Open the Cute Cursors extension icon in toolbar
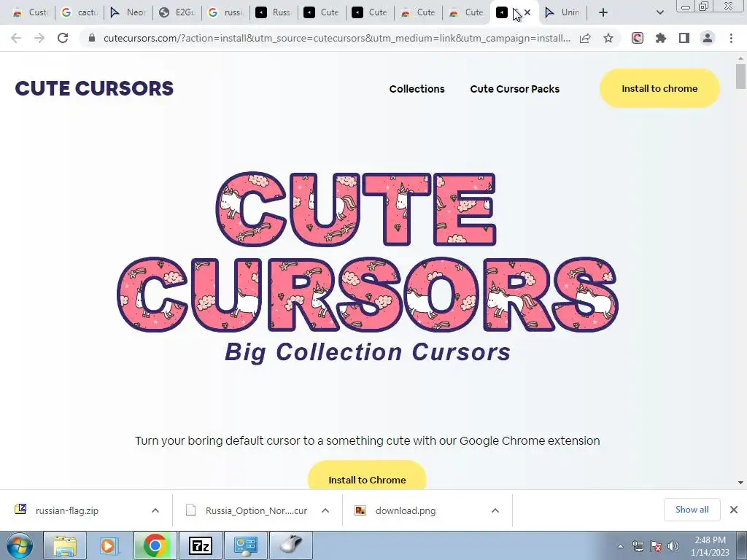Screen dimensions: 747x560 [638, 38]
